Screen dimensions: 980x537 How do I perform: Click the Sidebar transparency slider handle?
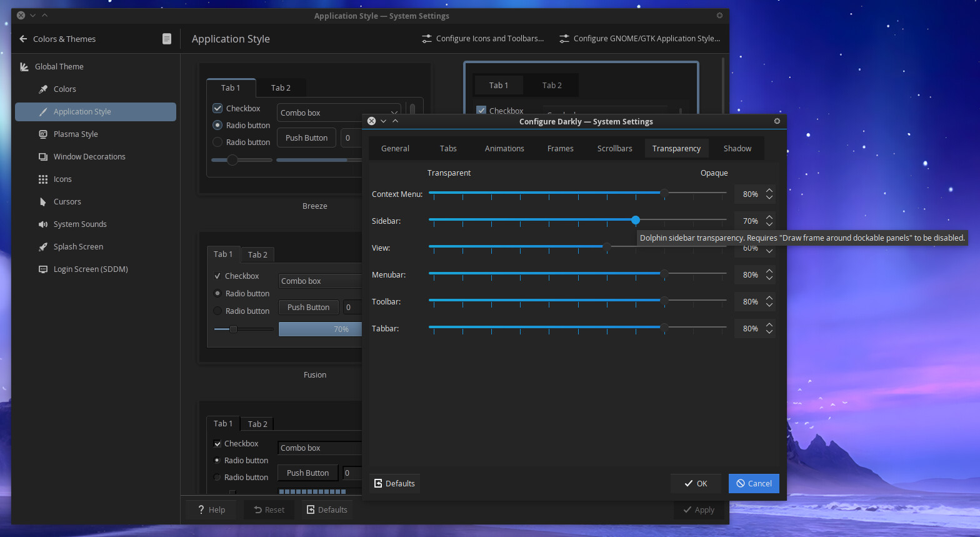point(636,220)
